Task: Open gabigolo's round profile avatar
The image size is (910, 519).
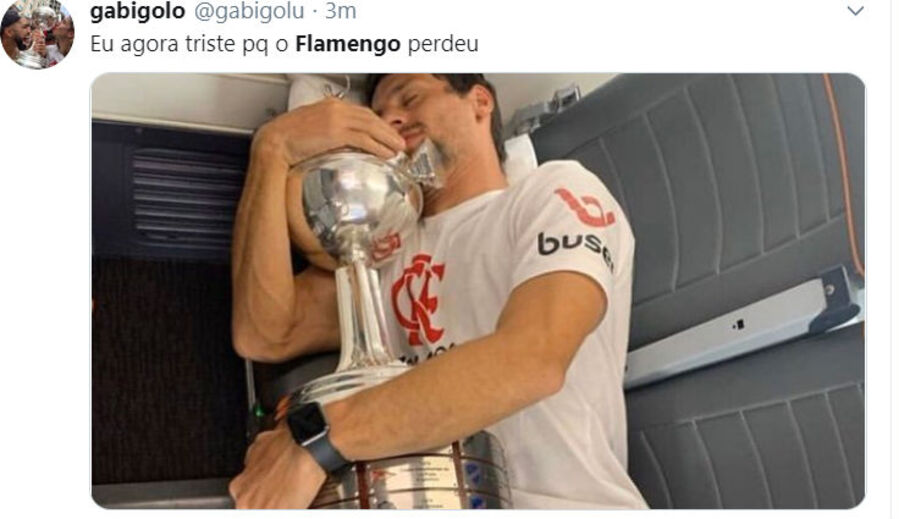Action: (37, 34)
